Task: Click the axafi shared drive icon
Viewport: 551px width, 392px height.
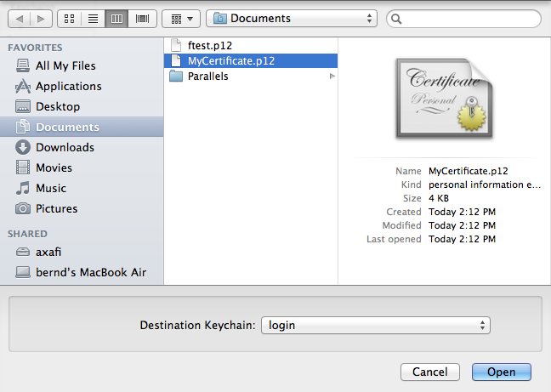Action: 23,252
